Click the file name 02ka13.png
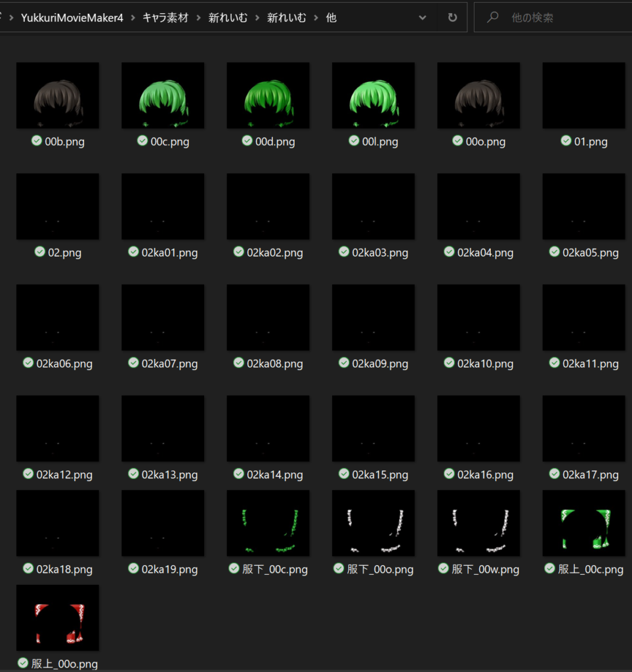Screen dimensions: 632x672 coord(170,475)
